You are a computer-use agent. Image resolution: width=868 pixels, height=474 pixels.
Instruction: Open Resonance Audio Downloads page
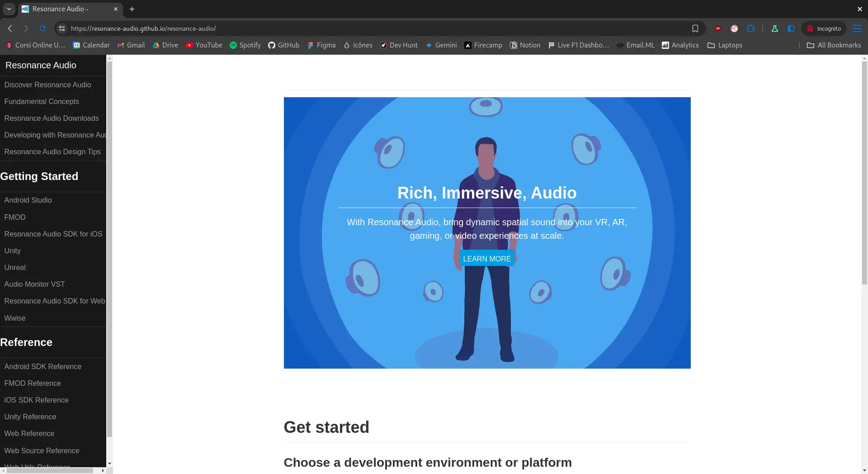[x=52, y=118]
